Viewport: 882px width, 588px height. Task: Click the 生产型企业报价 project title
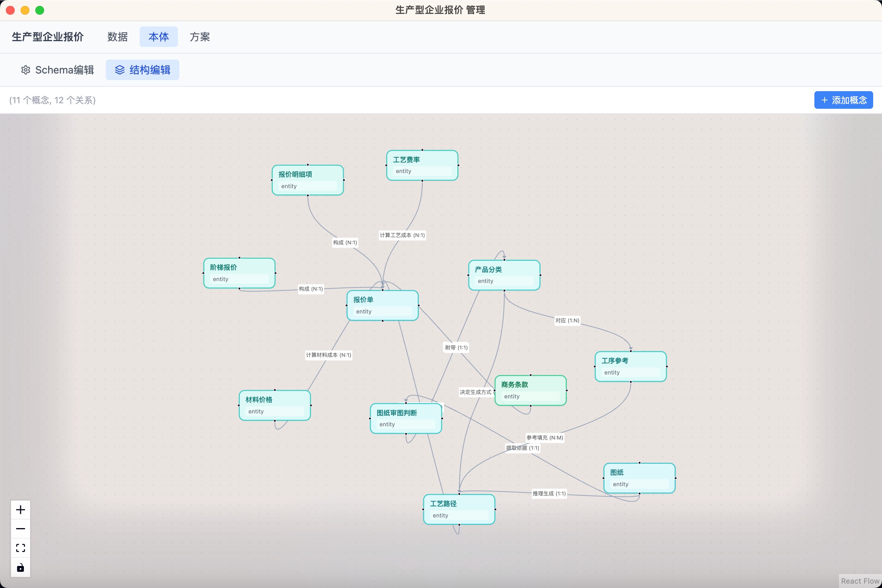tap(48, 37)
